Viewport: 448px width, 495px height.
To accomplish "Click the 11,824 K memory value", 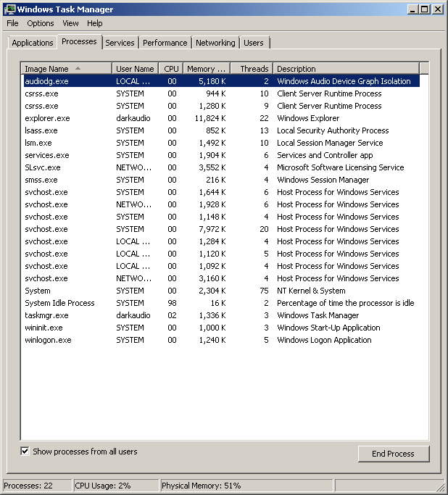I will [x=210, y=118].
